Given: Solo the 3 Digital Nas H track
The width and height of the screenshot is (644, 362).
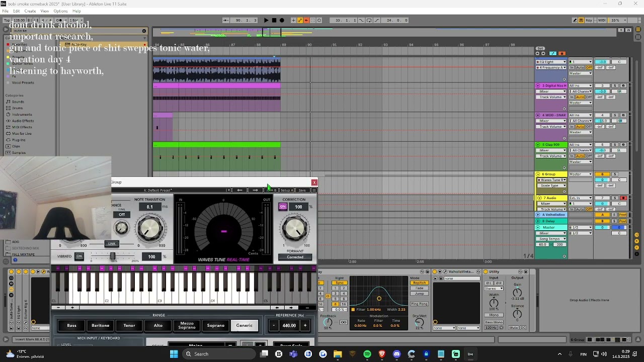Looking at the screenshot, I should click(x=614, y=86).
